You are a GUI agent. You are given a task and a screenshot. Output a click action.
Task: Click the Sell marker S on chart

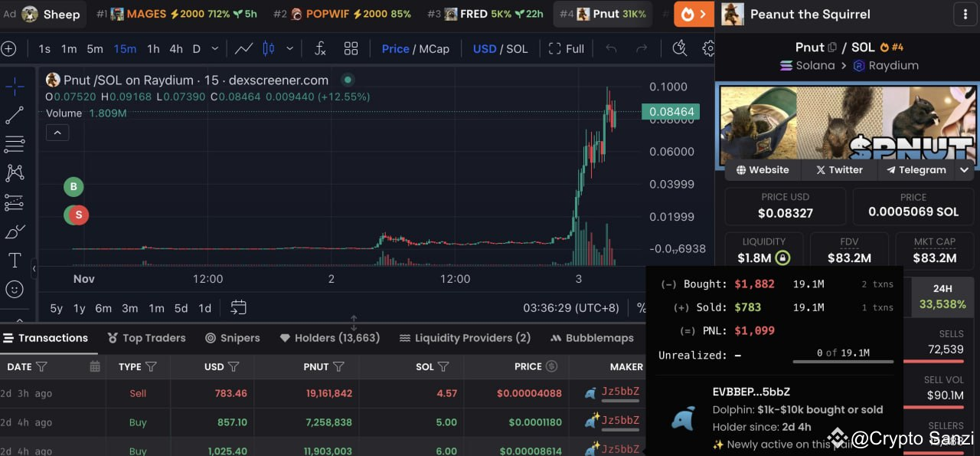[77, 215]
